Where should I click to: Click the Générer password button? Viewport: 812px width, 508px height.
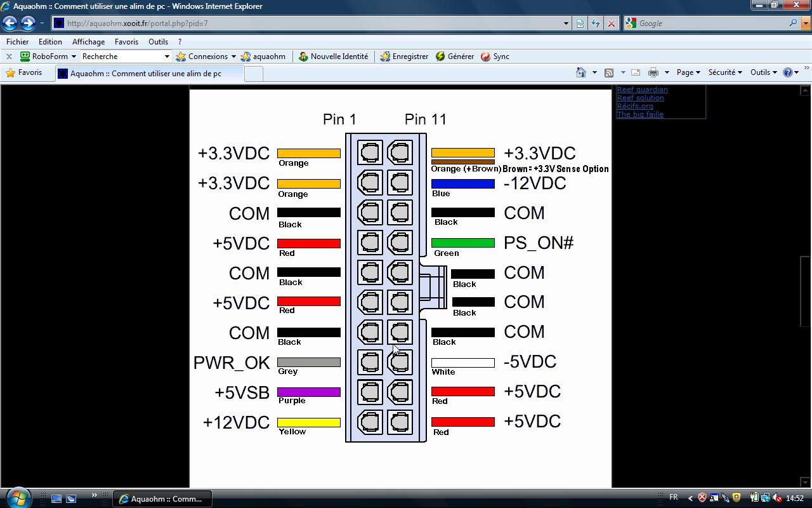pyautogui.click(x=455, y=57)
